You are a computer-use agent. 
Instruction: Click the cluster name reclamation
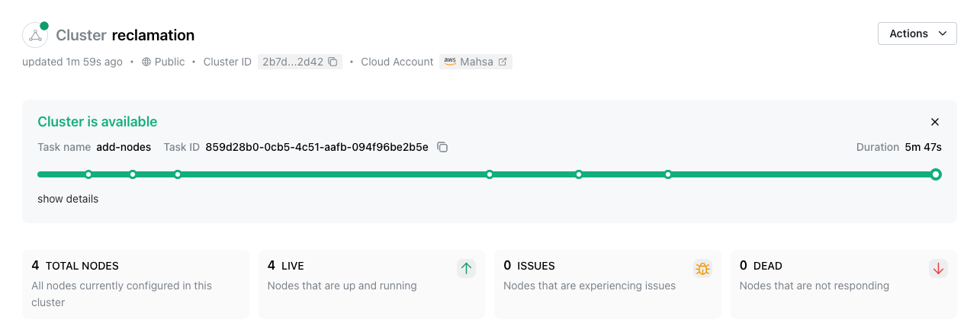[153, 35]
